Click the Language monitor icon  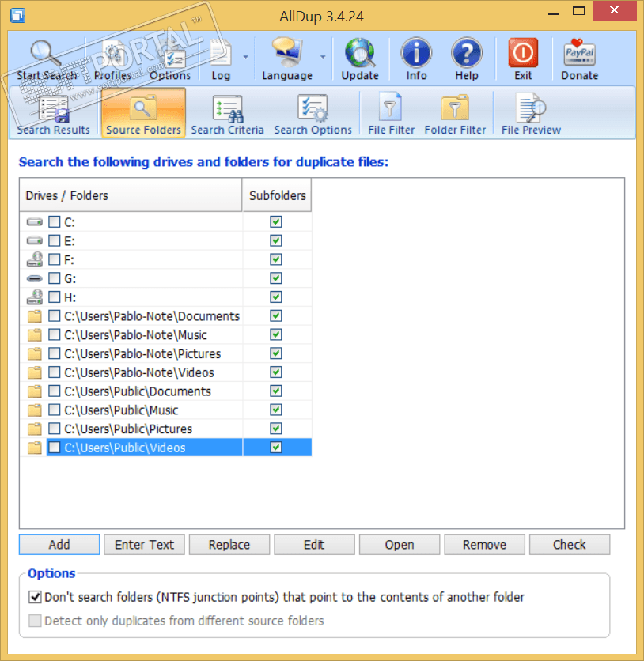click(x=286, y=52)
